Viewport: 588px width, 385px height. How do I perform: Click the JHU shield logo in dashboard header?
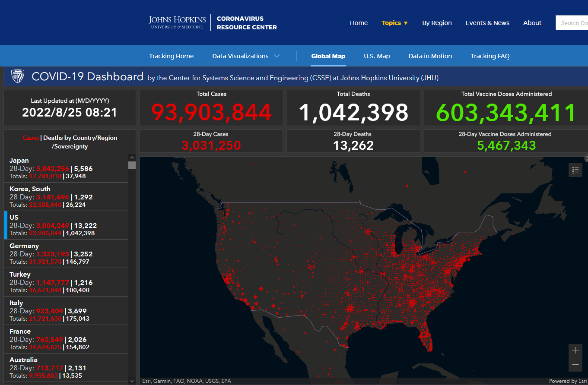(18, 77)
